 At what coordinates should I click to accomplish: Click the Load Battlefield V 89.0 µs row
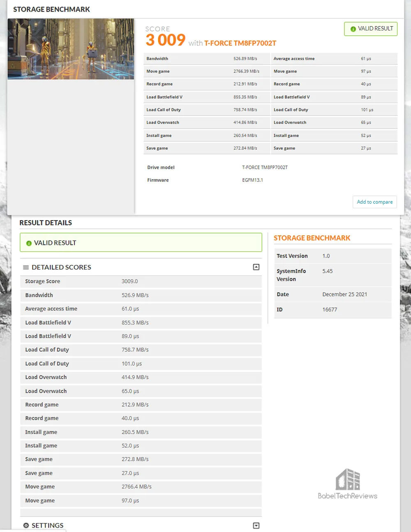pos(141,336)
